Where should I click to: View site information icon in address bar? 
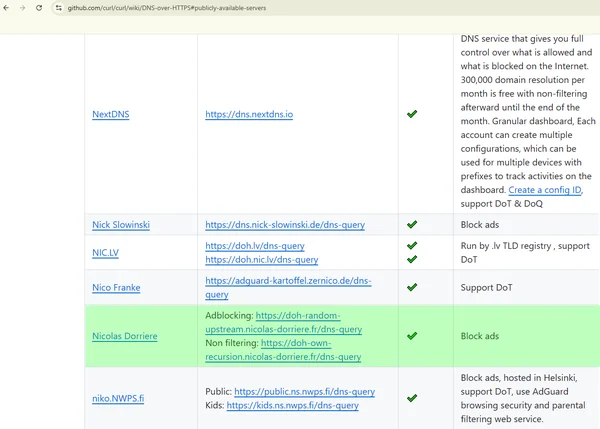[x=59, y=8]
